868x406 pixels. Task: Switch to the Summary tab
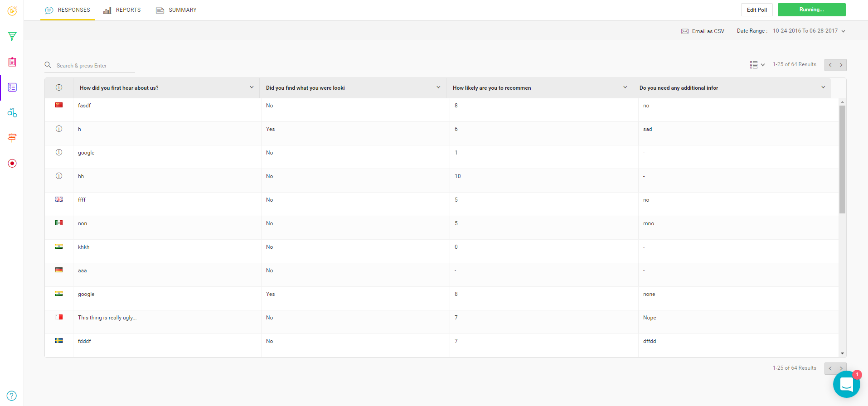click(176, 10)
